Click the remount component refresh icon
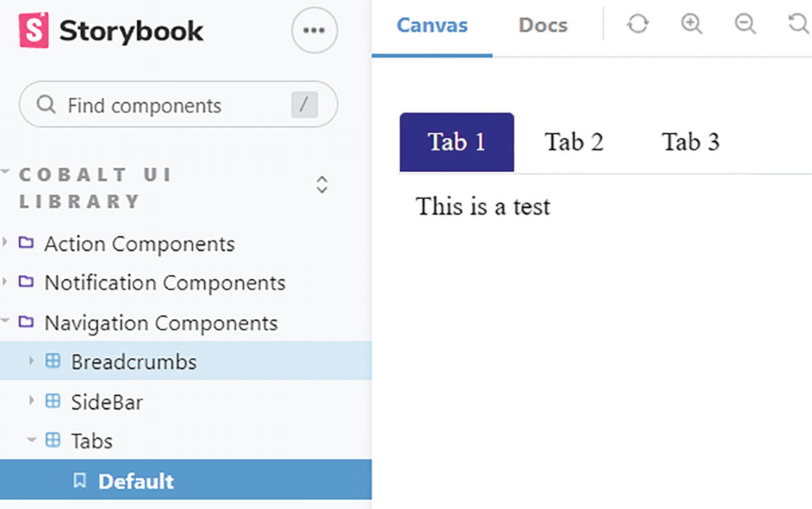The image size is (812, 509). tap(637, 25)
